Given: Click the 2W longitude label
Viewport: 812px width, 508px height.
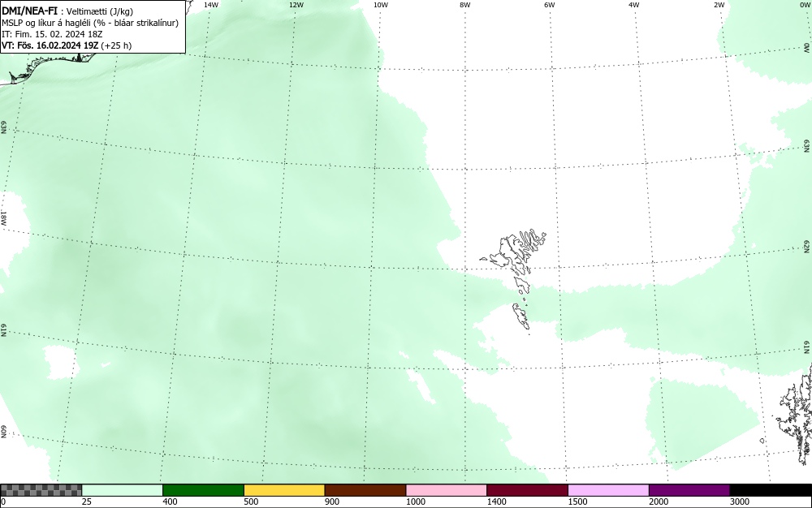Looking at the screenshot, I should [x=719, y=5].
